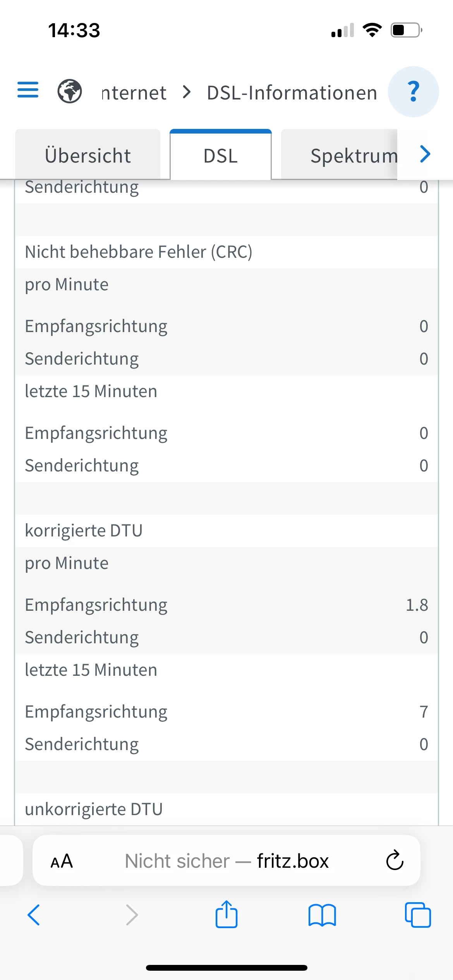Tap the Safari forward arrow
453x980 pixels.
pos(132,915)
